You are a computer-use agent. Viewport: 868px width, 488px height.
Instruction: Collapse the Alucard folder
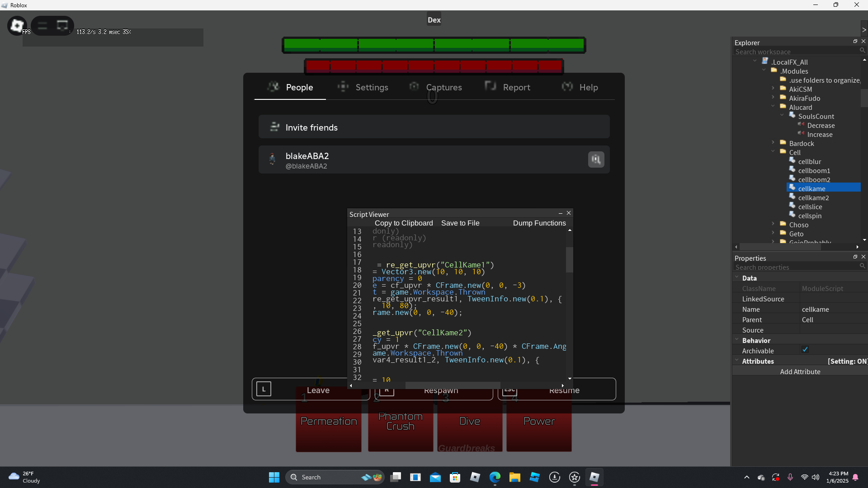click(773, 107)
